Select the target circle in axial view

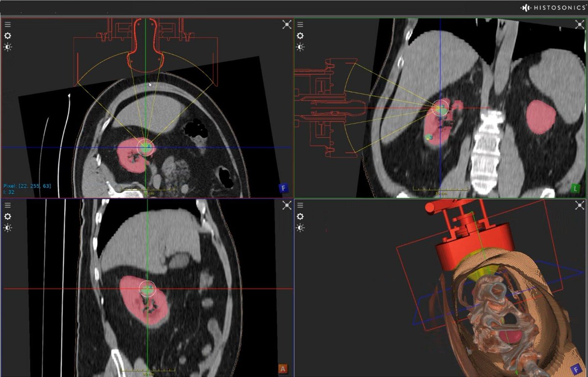[146, 147]
